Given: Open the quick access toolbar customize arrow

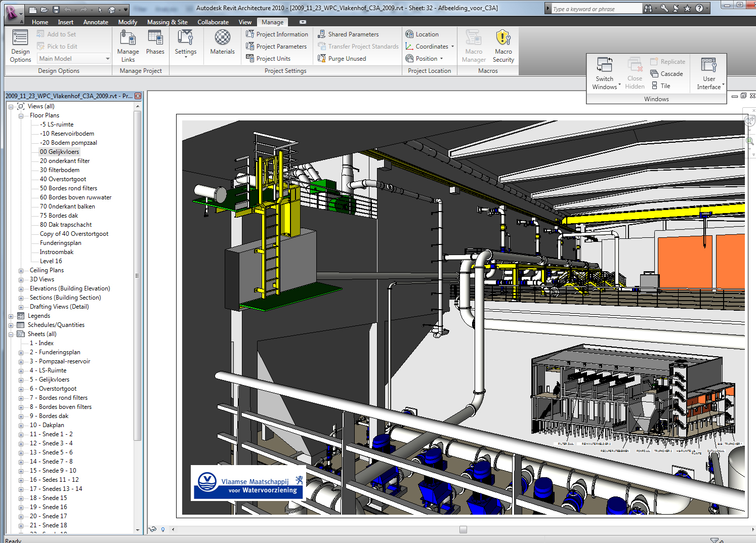Looking at the screenshot, I should point(125,10).
